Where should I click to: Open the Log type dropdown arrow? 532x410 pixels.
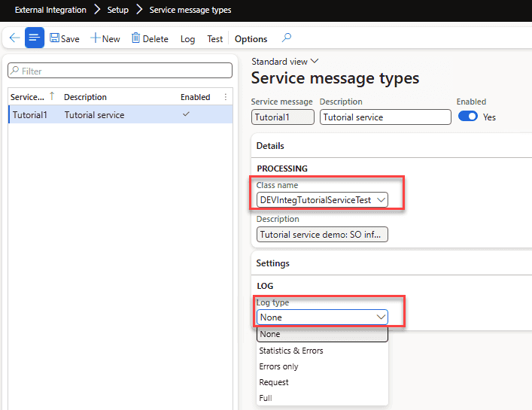pyautogui.click(x=381, y=317)
